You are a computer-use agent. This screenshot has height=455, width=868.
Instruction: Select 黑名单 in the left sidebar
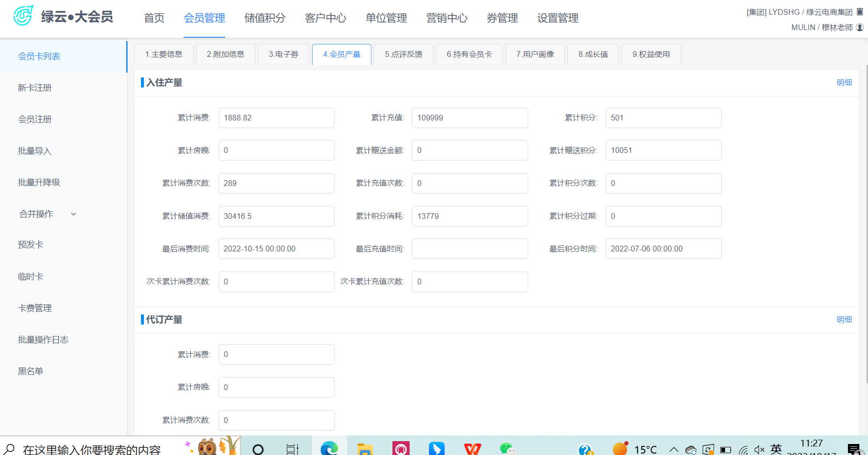point(31,371)
